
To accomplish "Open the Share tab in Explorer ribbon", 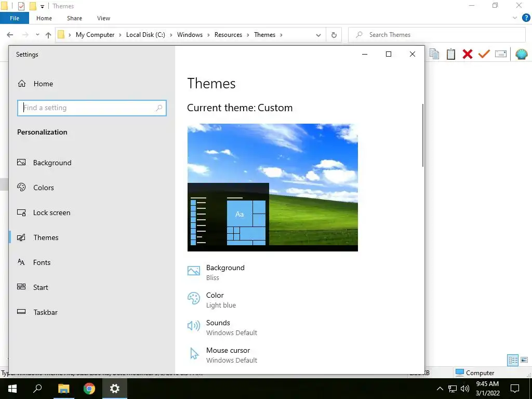I will pos(74,18).
